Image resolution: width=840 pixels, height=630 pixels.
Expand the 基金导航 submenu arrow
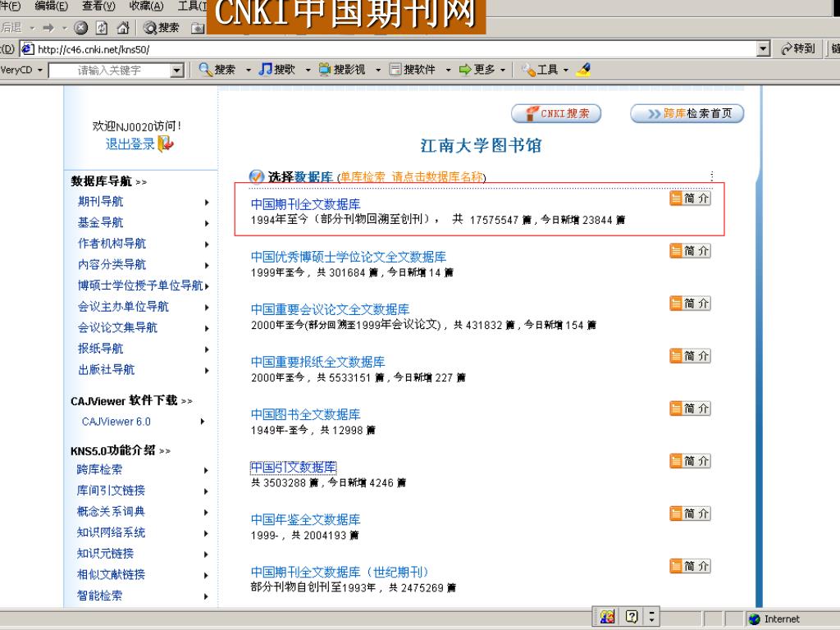(206, 223)
